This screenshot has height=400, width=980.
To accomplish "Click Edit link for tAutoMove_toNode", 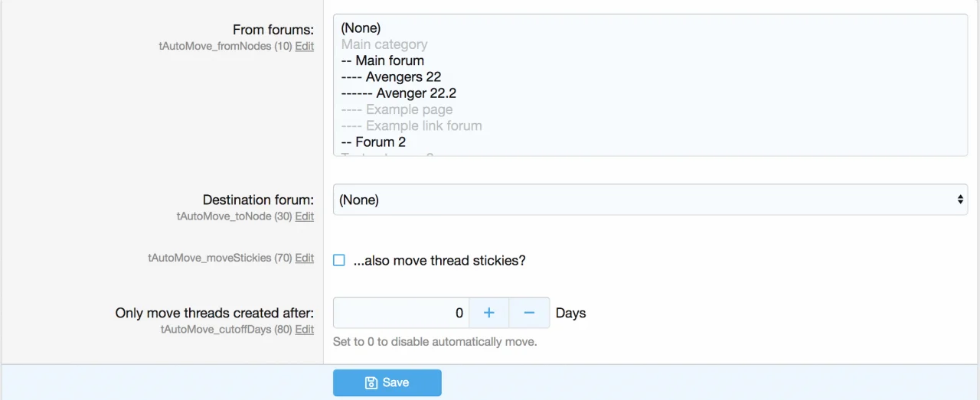I will pos(305,216).
